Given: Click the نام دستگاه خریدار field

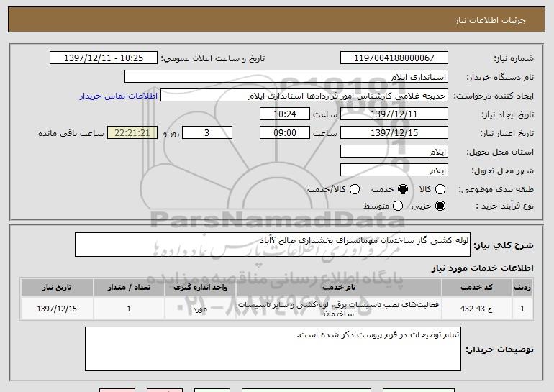Looking at the screenshot, I should point(286,77).
